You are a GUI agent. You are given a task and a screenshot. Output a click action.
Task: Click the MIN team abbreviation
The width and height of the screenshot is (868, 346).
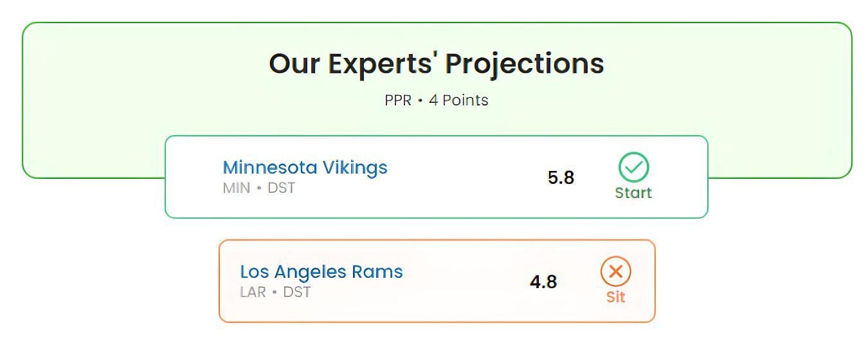(x=236, y=188)
